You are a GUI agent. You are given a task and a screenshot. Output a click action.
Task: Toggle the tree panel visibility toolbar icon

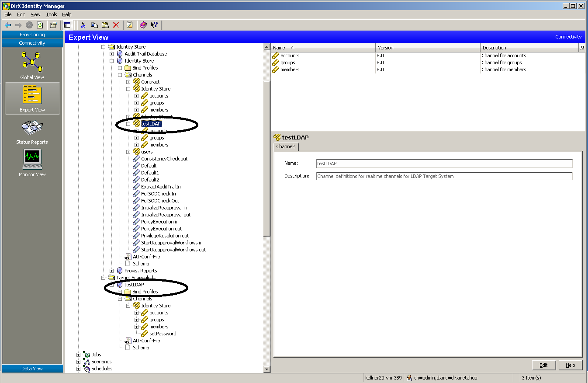tap(68, 25)
